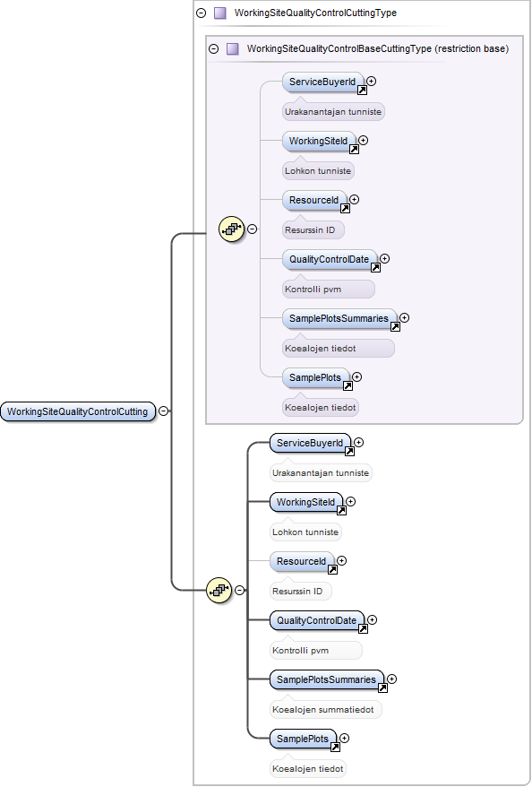Click SamplePlots reference arrow below restriction base
Screen dimensions: 532x787
pyautogui.click(x=335, y=748)
